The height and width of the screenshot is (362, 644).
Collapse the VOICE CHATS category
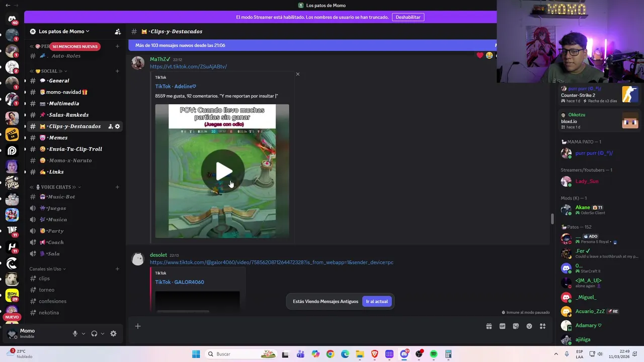(x=55, y=187)
